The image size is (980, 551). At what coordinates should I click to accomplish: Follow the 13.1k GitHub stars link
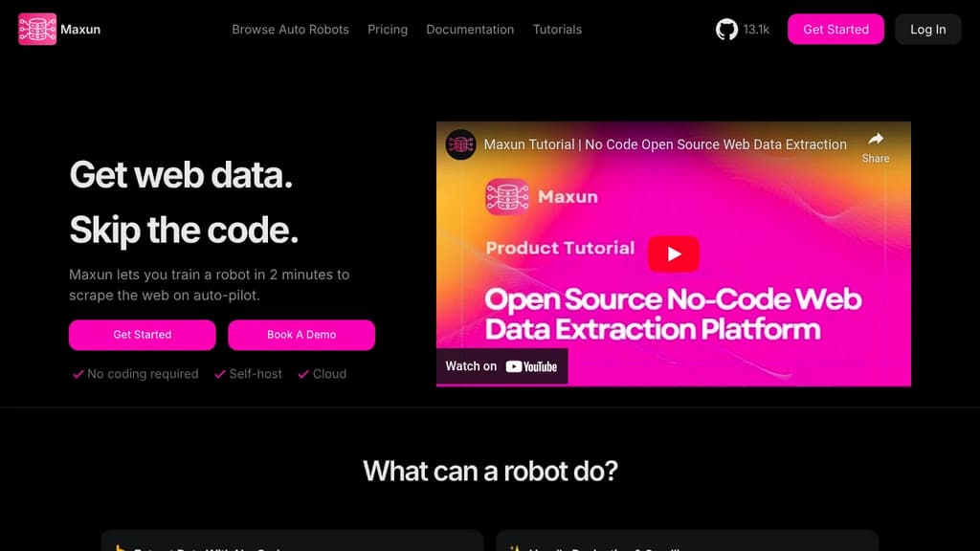pyautogui.click(x=755, y=29)
